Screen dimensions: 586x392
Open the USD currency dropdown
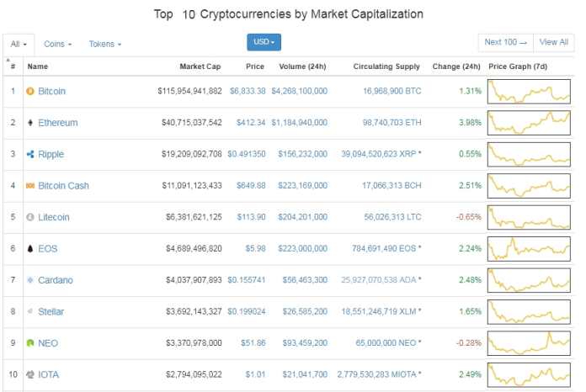[264, 41]
